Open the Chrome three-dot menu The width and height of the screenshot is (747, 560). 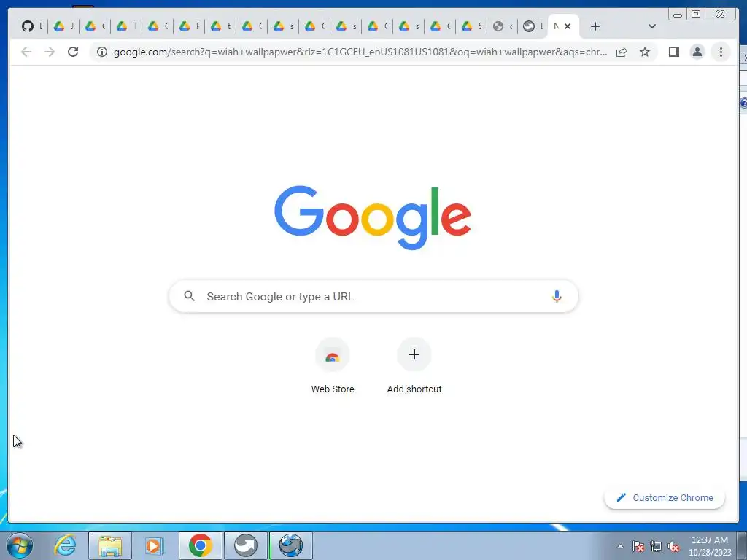coord(721,52)
